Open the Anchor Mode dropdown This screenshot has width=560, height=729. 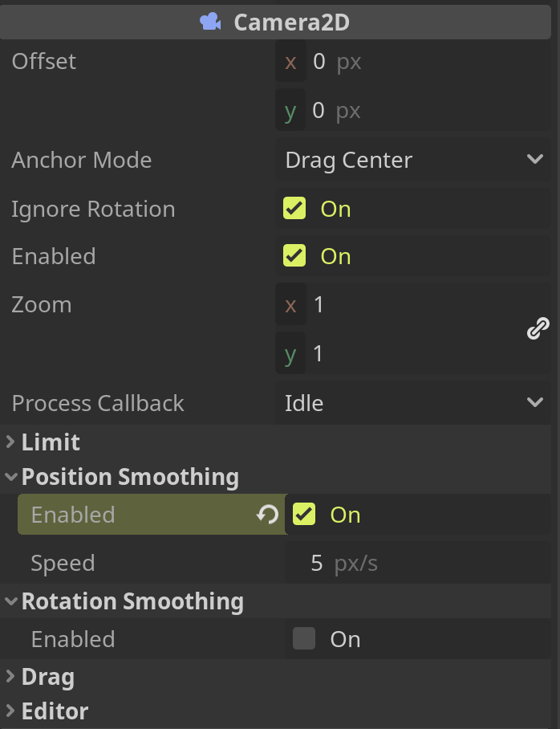coord(412,160)
